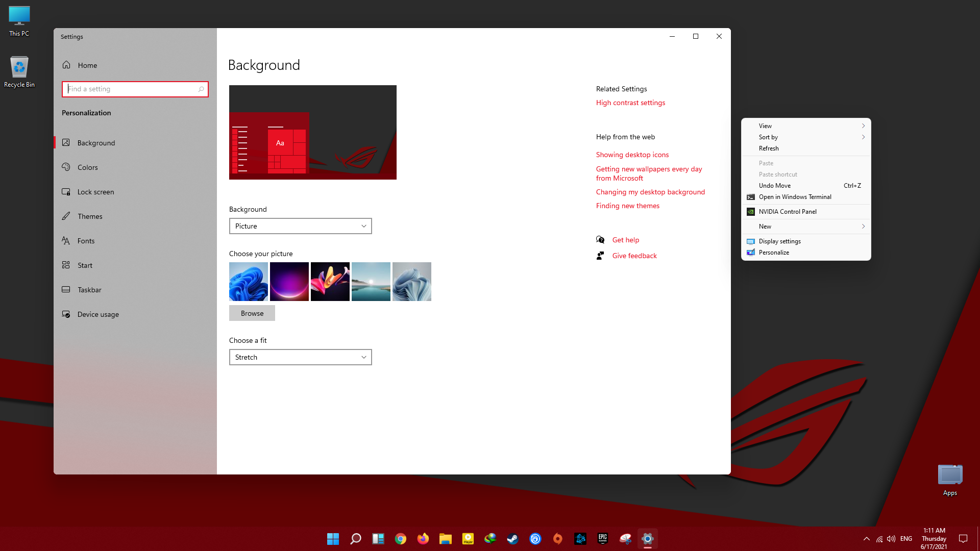Open taskbar Search

click(356, 539)
